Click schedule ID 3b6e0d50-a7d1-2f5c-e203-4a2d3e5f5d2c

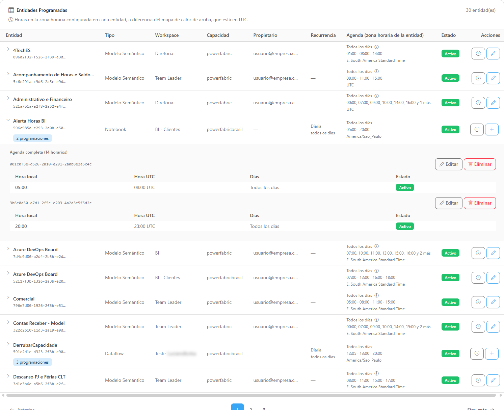(51, 203)
